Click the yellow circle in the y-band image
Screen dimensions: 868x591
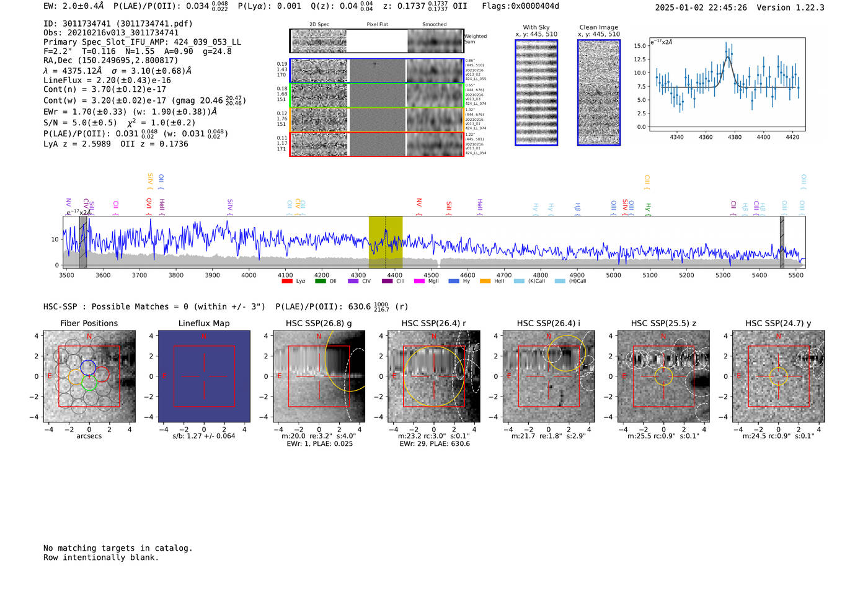click(779, 376)
